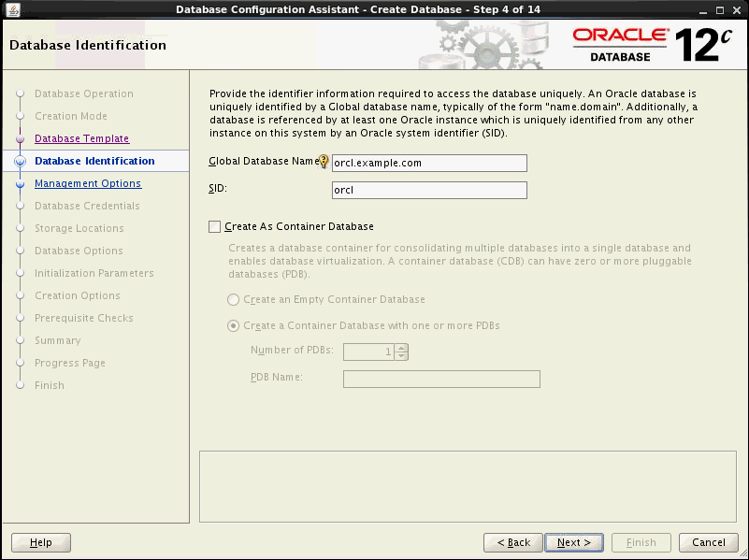Screen dimensions: 749x560
Task: Click the Number of PDBs value field
Action: (x=369, y=352)
